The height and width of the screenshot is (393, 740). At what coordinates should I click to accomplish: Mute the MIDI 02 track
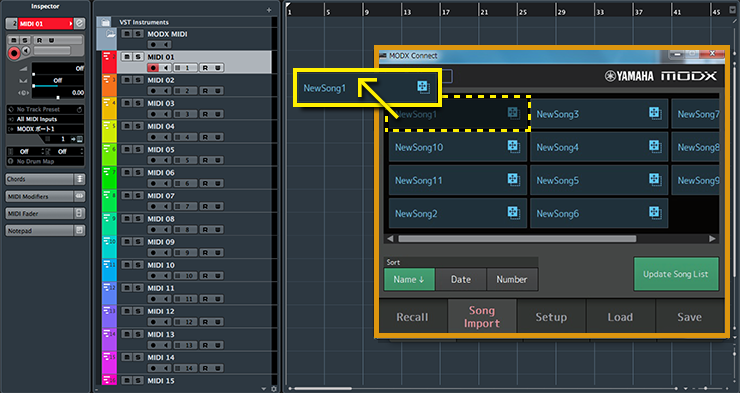coord(126,80)
